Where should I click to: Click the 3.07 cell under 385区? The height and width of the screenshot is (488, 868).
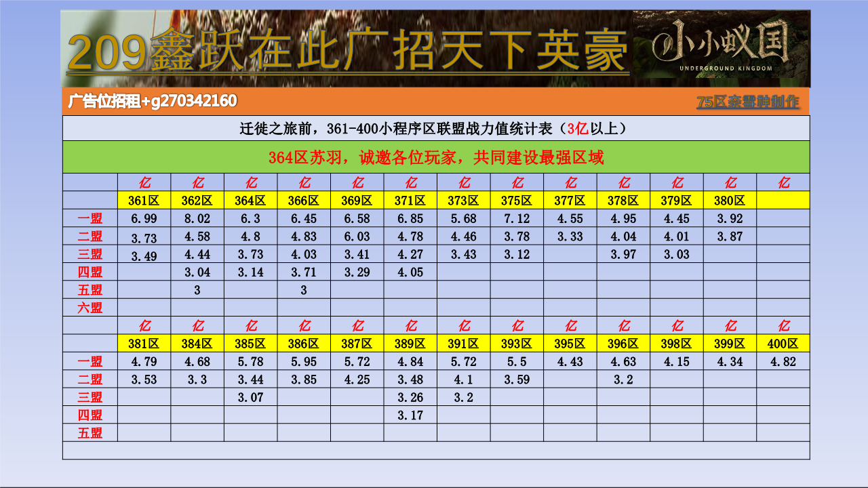tap(251, 397)
